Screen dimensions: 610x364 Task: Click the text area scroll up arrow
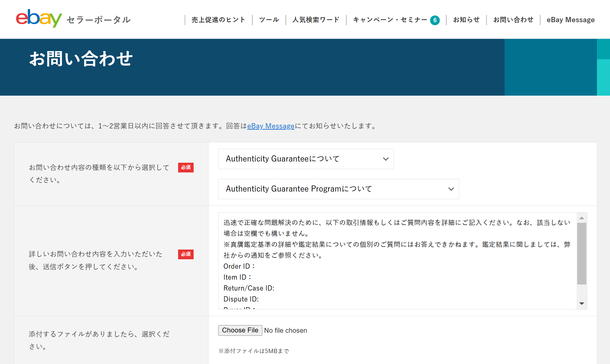tap(582, 218)
